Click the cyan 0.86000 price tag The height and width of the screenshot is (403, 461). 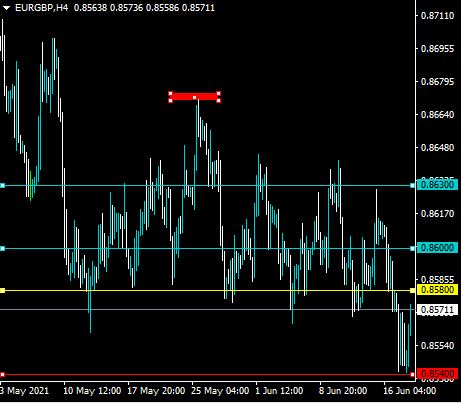(x=437, y=248)
